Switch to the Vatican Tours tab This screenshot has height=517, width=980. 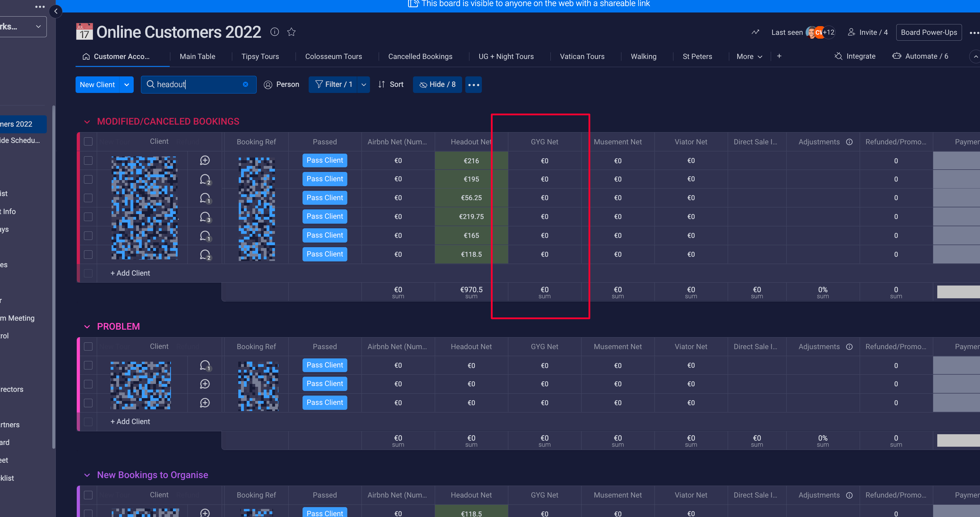coord(582,56)
